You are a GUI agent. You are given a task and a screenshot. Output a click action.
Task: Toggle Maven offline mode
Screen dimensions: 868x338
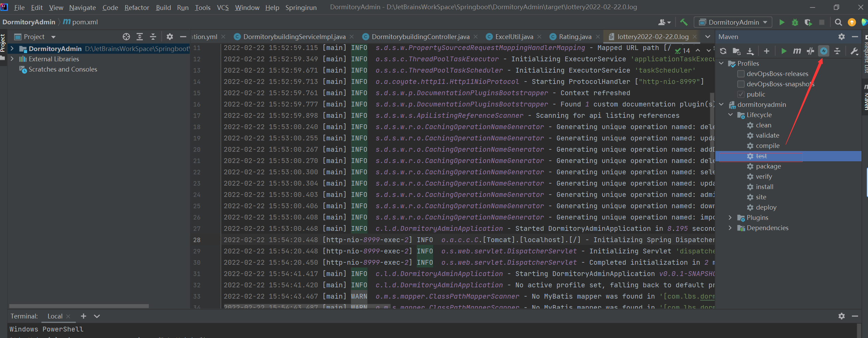(x=810, y=51)
